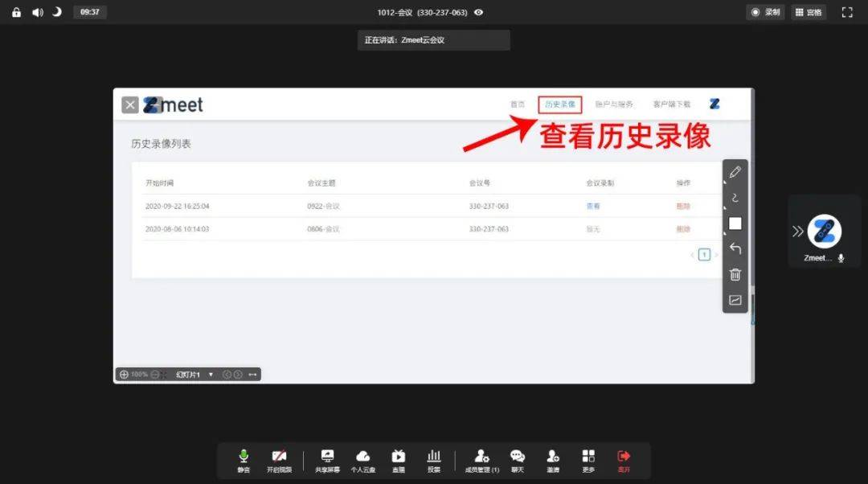Screen dimensions: 868x484
Task: Clear annotations with the trash icon
Action: point(735,275)
